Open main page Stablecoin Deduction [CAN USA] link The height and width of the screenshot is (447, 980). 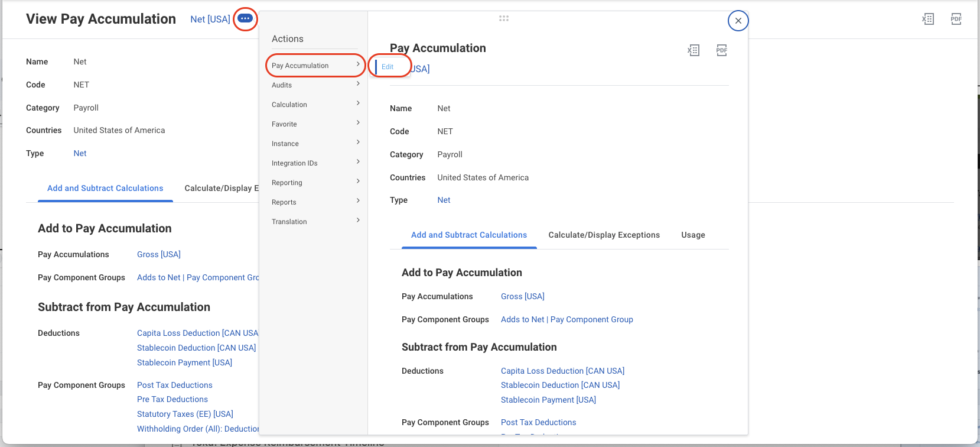tap(197, 348)
